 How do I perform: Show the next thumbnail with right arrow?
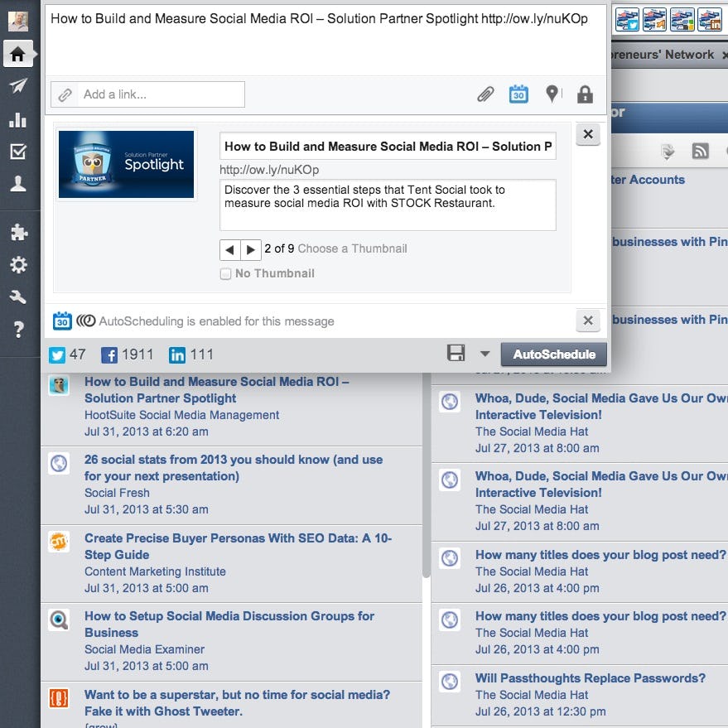click(250, 249)
